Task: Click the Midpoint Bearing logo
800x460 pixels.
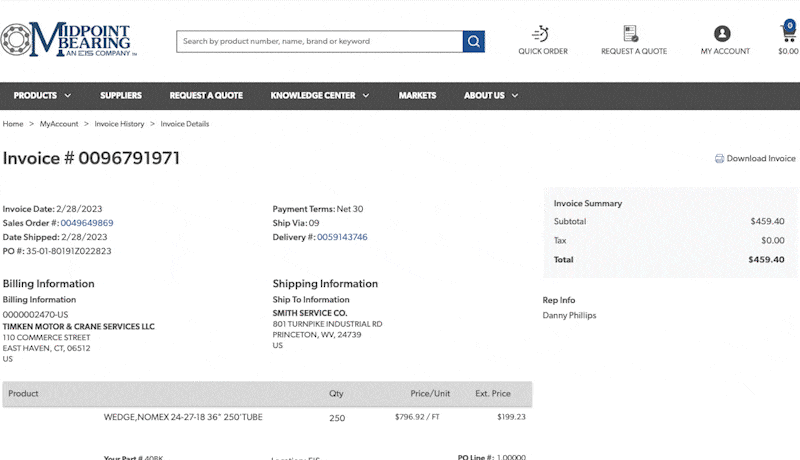Action: [x=68, y=39]
